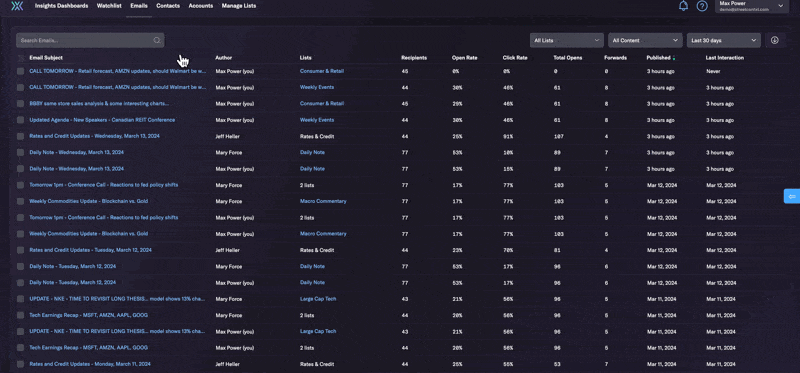
Task: Click the search magnifier icon
Action: click(157, 40)
